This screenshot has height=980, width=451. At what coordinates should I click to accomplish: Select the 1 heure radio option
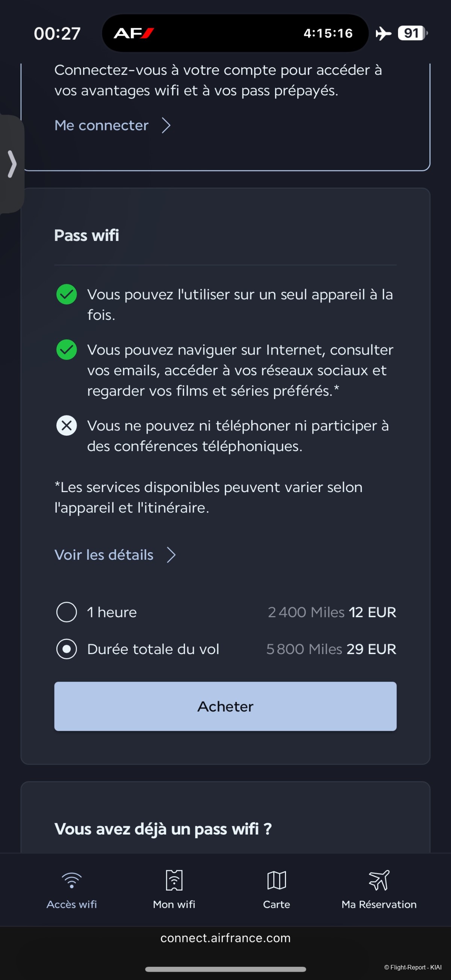(67, 612)
